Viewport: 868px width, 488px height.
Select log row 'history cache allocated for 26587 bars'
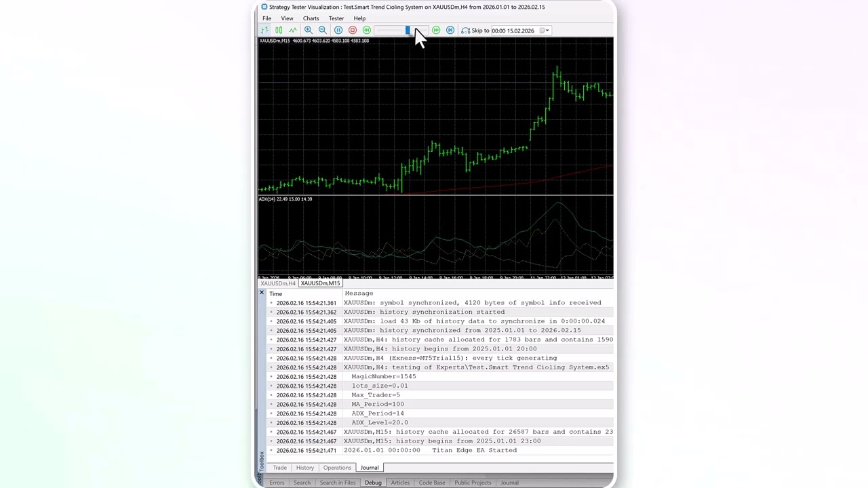[x=441, y=432]
